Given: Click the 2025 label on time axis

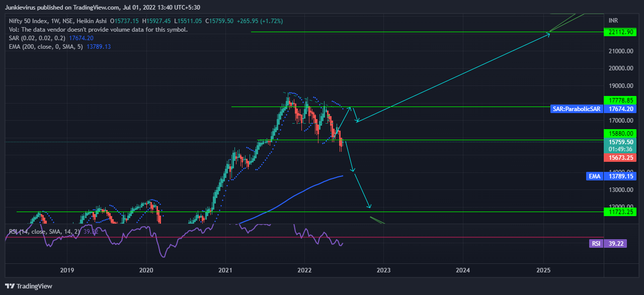Looking at the screenshot, I should click(543, 270).
